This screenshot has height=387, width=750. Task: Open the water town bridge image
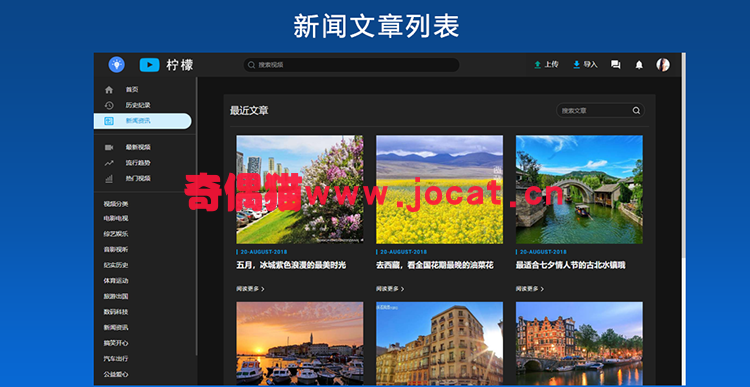click(579, 189)
